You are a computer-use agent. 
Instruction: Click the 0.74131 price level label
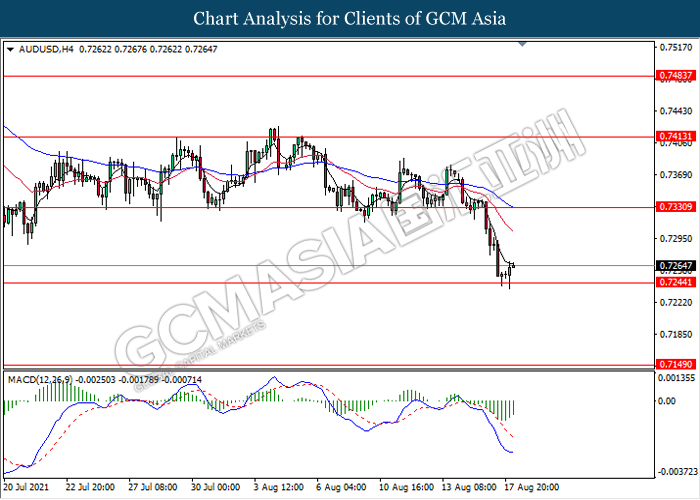tap(676, 136)
